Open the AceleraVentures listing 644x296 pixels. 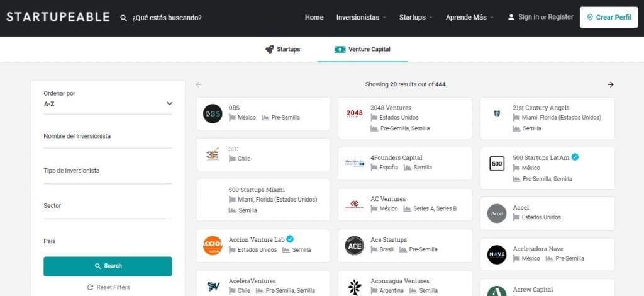point(252,281)
